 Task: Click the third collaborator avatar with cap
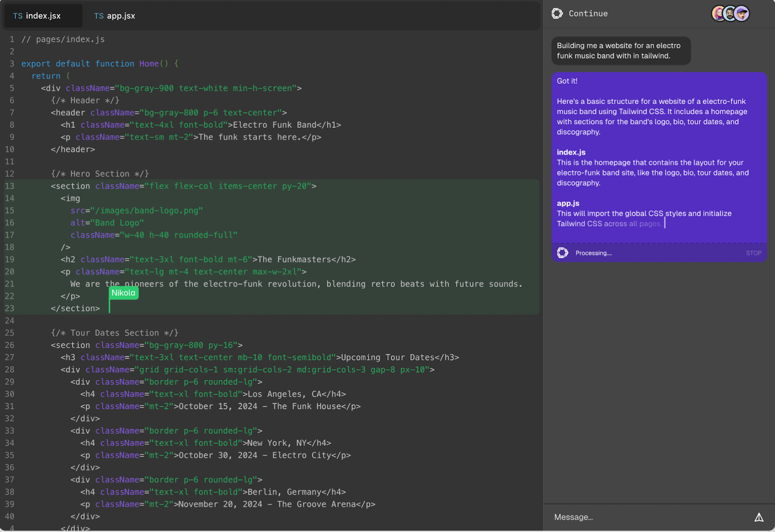[x=742, y=14]
